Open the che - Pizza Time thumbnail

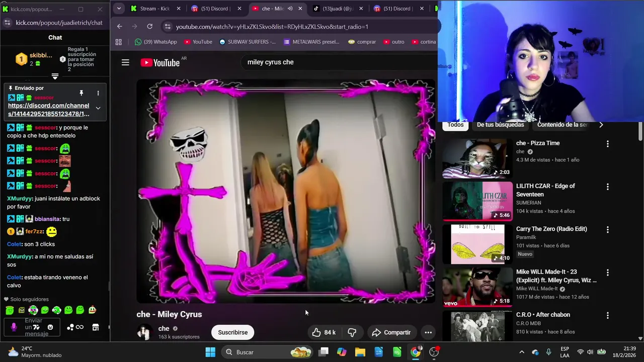click(477, 158)
